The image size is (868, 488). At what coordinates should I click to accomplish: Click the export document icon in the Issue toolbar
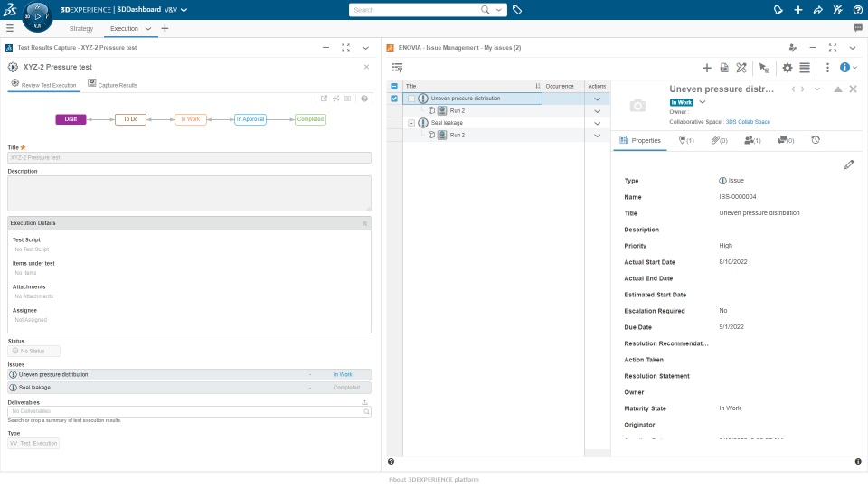(x=724, y=68)
